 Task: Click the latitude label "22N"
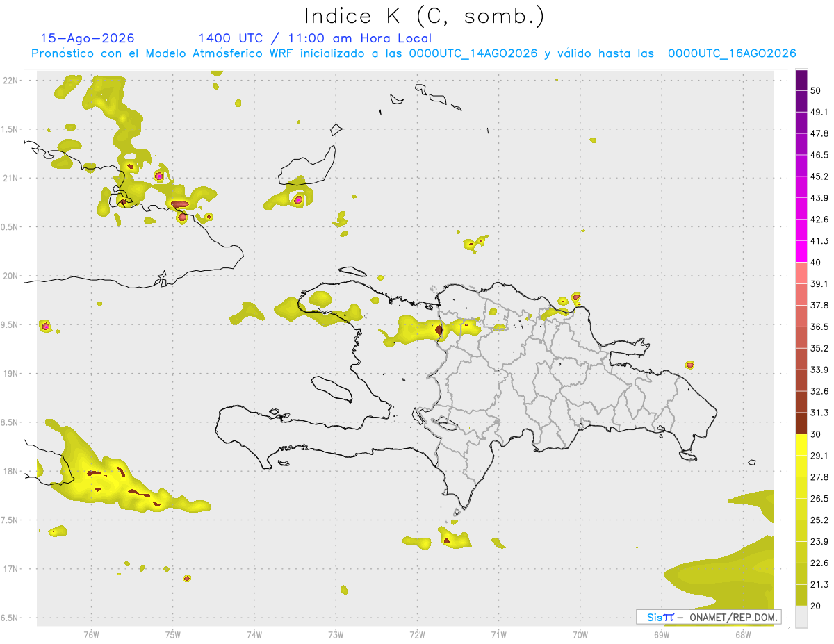pyautogui.click(x=10, y=81)
